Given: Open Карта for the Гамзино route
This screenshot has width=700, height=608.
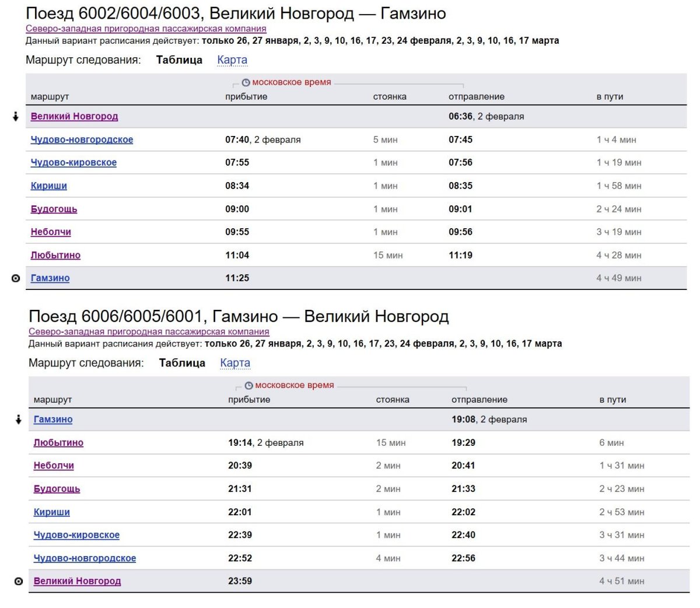Looking at the screenshot, I should point(235,362).
